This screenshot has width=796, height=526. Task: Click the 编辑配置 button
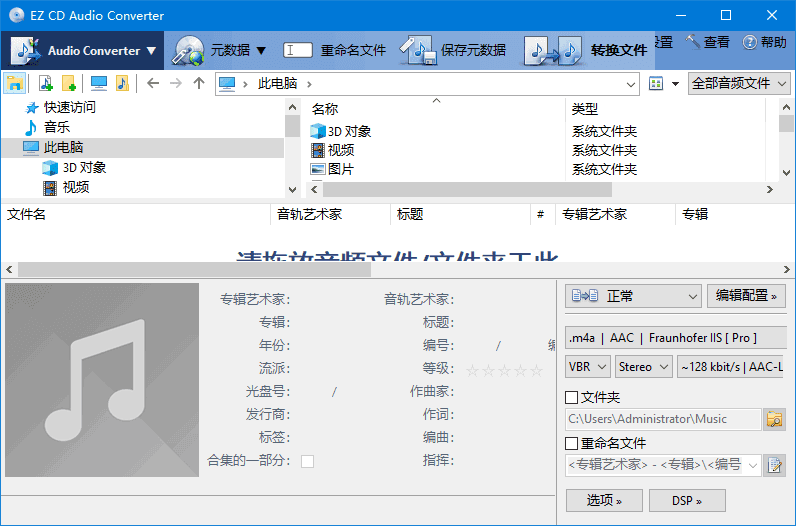click(x=747, y=296)
